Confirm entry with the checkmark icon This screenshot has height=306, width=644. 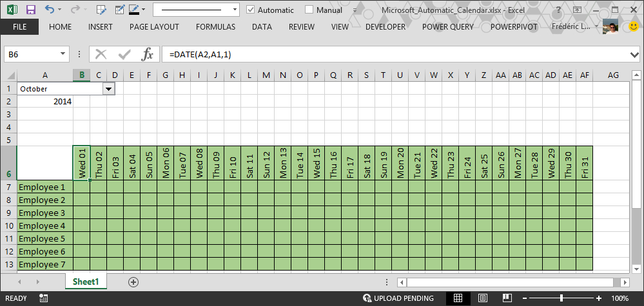click(x=124, y=53)
